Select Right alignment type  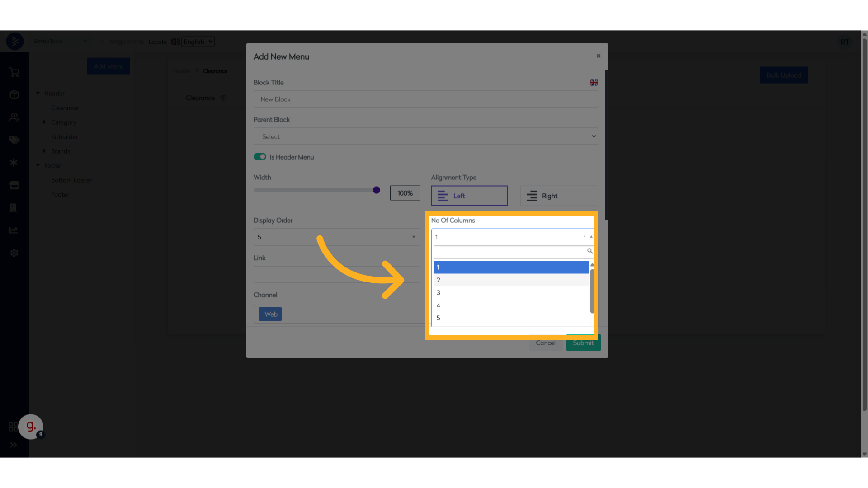tap(558, 196)
